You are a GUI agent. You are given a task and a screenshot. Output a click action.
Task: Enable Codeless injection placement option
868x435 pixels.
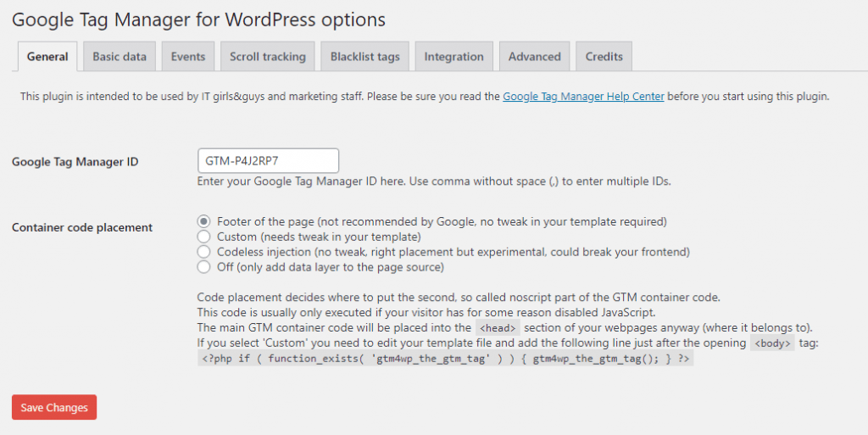(203, 252)
